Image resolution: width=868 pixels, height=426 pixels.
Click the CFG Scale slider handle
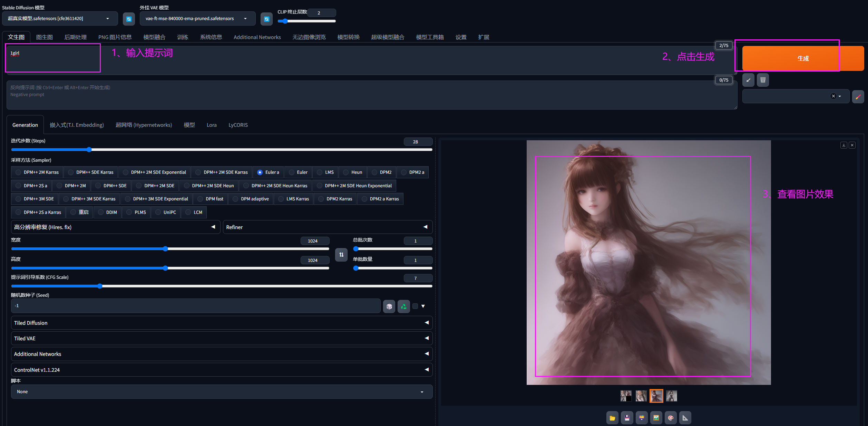(100, 286)
